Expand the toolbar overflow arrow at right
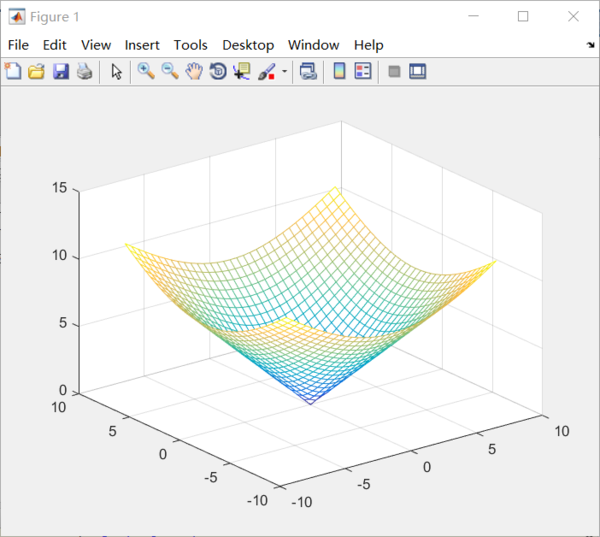Screen dimensions: 600x537 pos(590,46)
